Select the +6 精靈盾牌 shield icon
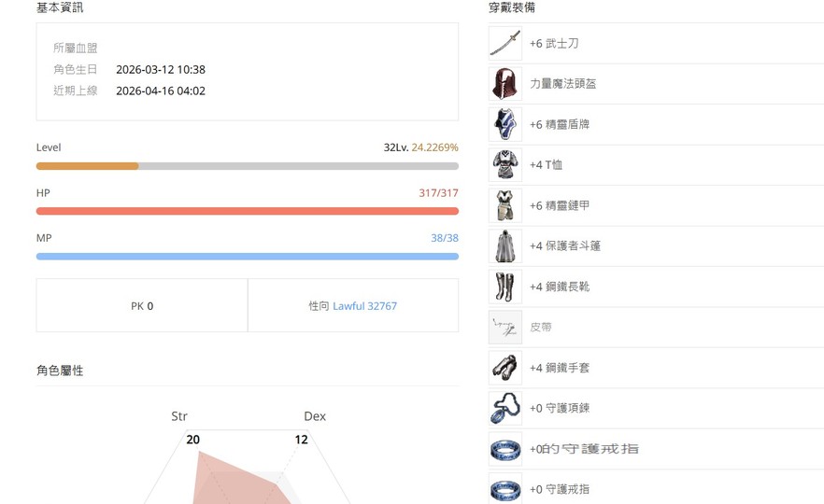Image resolution: width=824 pixels, height=504 pixels. point(505,124)
